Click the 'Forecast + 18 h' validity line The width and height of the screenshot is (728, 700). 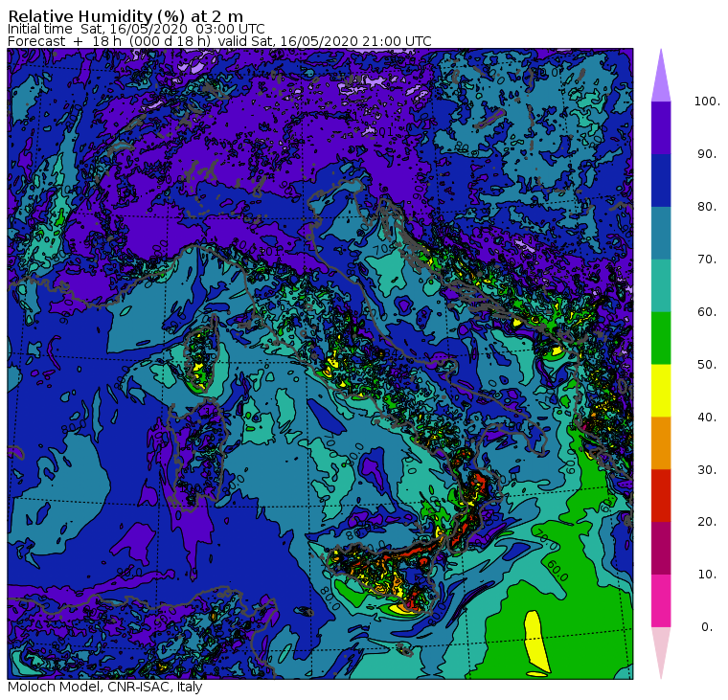click(219, 41)
